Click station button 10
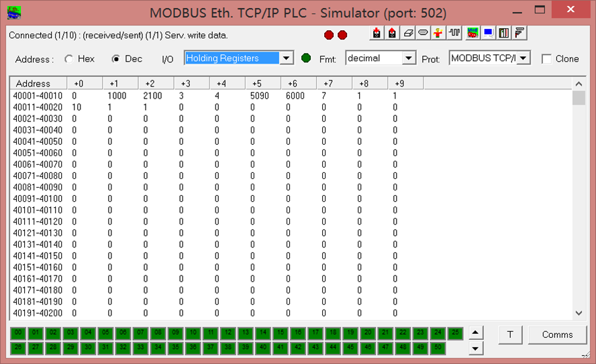This screenshot has height=364, width=596. (193, 333)
